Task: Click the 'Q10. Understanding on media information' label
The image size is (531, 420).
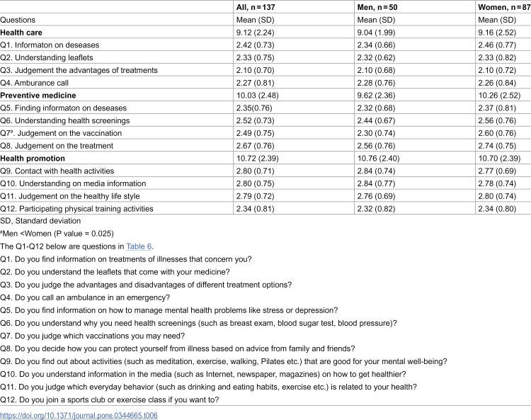Action: tap(73, 183)
